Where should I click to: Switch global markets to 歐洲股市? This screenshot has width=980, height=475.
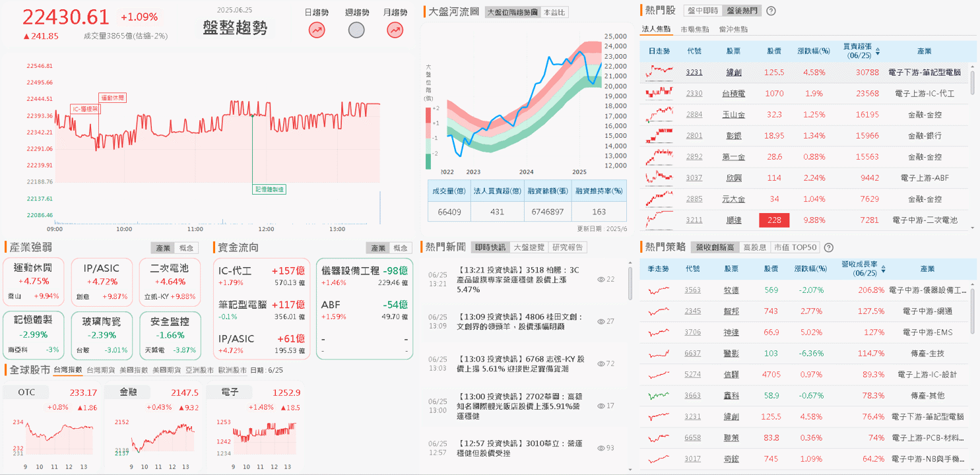(231, 370)
